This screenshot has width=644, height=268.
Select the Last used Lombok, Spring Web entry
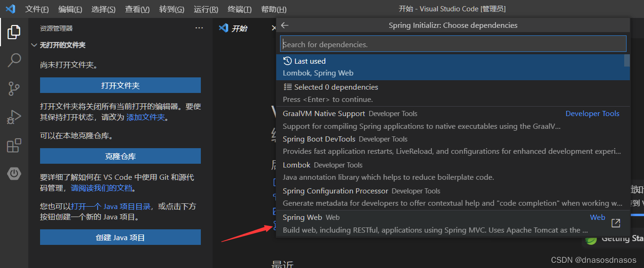(x=453, y=67)
